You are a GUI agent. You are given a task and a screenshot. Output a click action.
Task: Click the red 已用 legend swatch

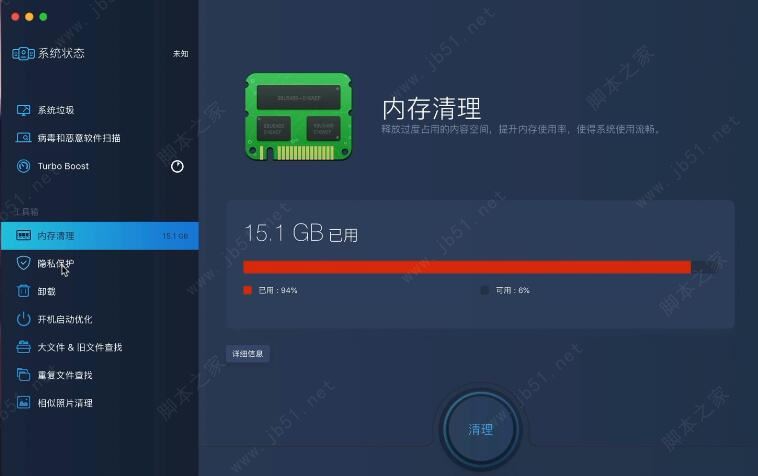(248, 290)
